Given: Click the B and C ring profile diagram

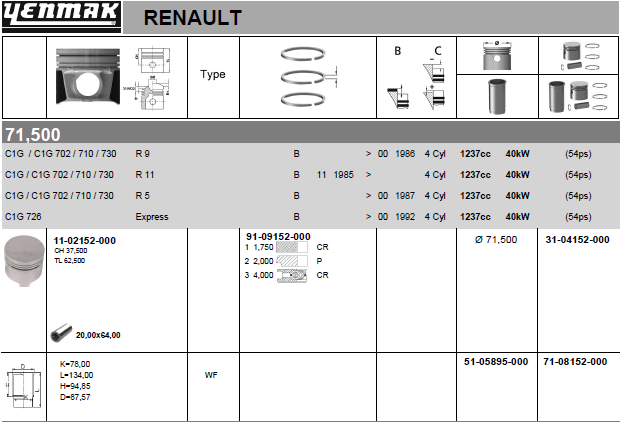Looking at the screenshot, I should click(415, 80).
